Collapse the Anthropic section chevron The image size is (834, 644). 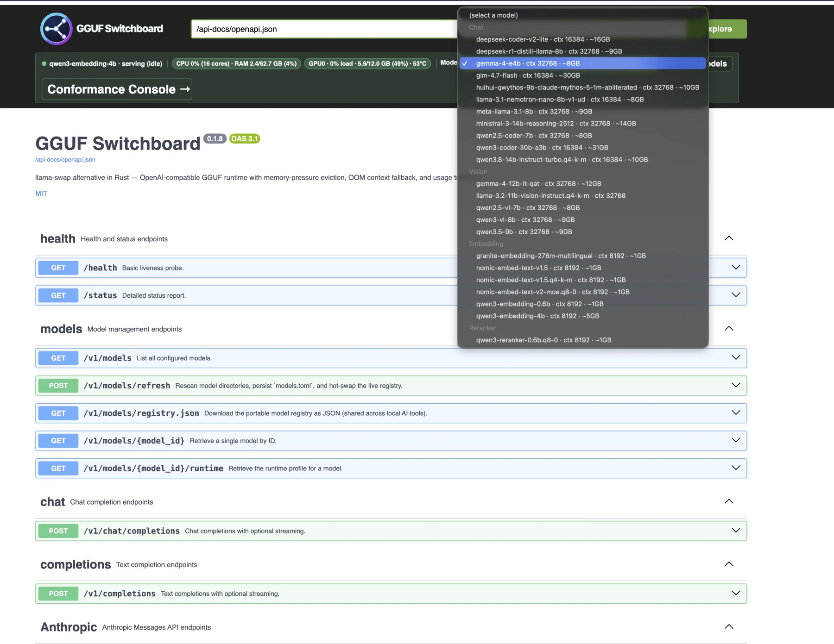click(x=729, y=627)
